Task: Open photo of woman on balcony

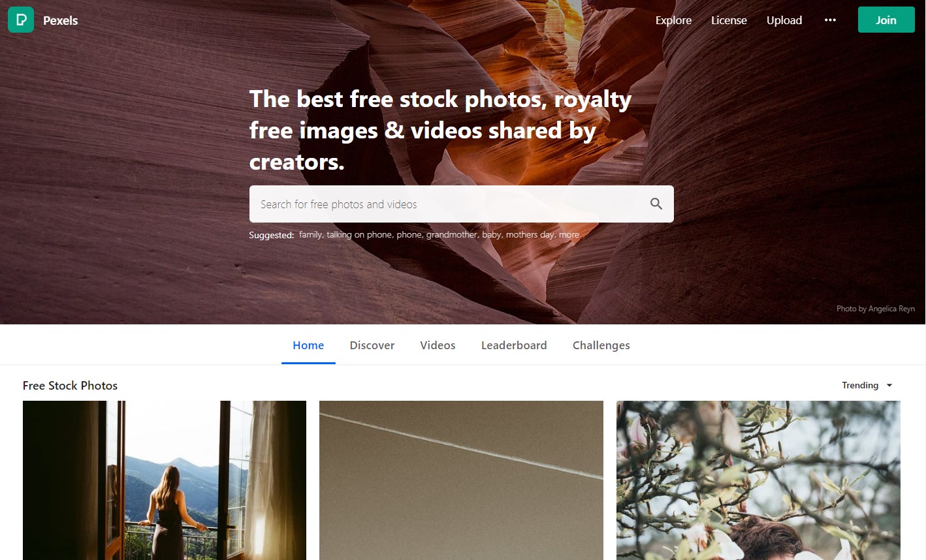Action: pyautogui.click(x=165, y=480)
